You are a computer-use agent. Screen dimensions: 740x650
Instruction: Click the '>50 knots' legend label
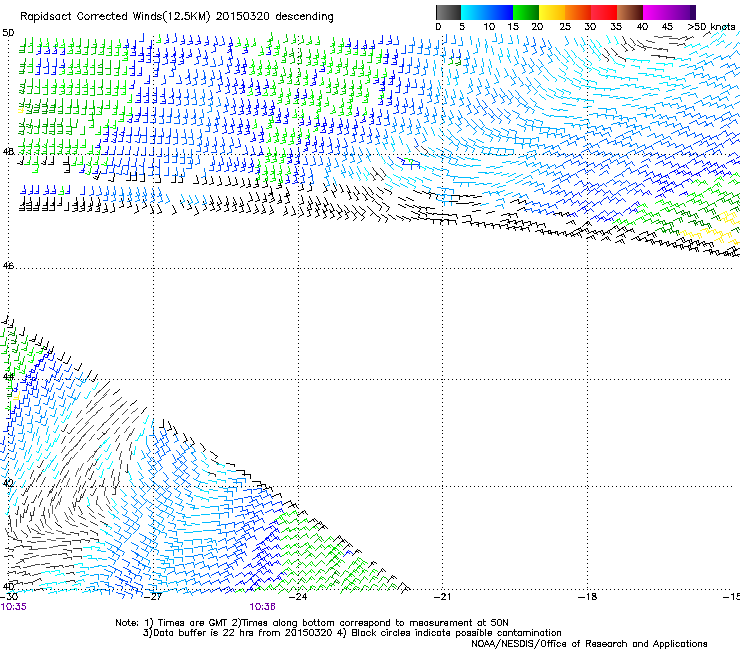(x=711, y=27)
